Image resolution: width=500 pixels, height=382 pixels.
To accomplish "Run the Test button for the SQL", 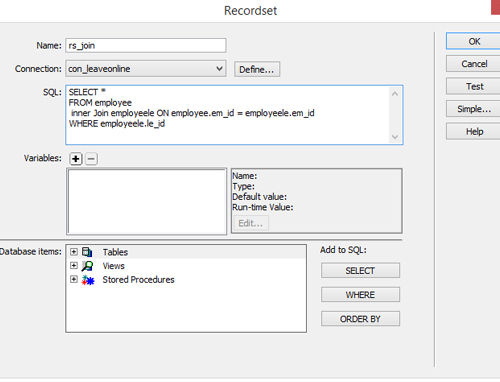I will coord(473,86).
